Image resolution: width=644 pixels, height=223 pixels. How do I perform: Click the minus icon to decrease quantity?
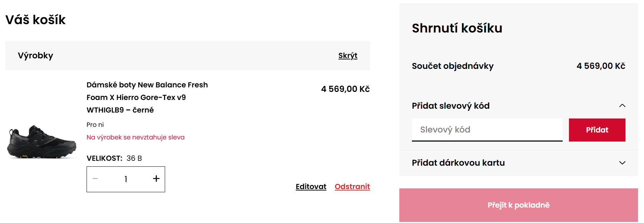[x=95, y=179]
